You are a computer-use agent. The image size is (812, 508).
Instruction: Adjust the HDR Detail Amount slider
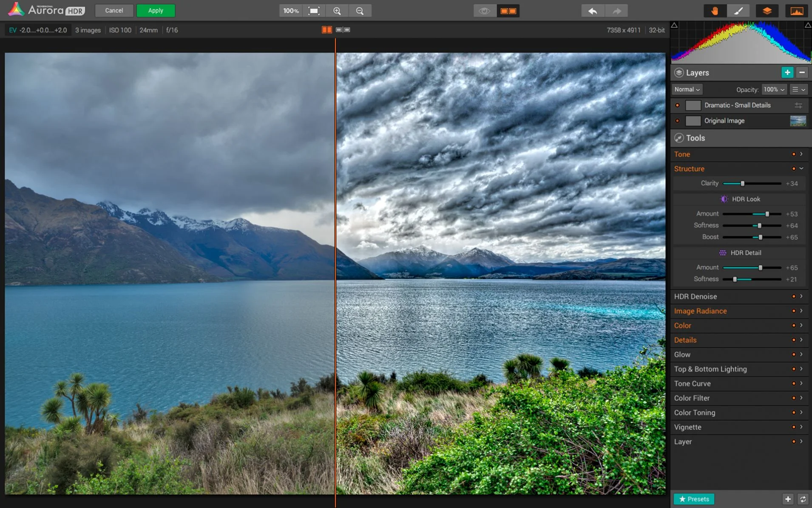(x=760, y=268)
